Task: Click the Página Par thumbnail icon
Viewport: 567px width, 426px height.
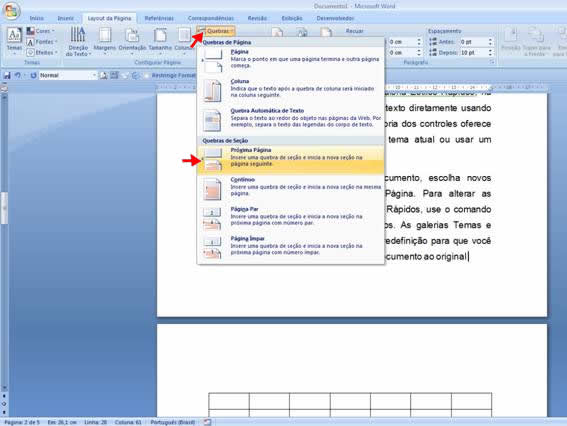Action: tap(213, 218)
